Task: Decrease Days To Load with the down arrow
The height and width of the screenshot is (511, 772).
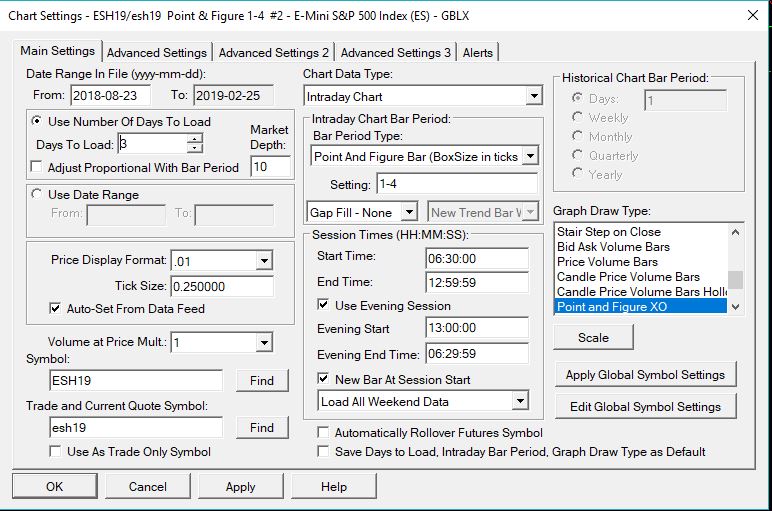Action: pyautogui.click(x=195, y=148)
